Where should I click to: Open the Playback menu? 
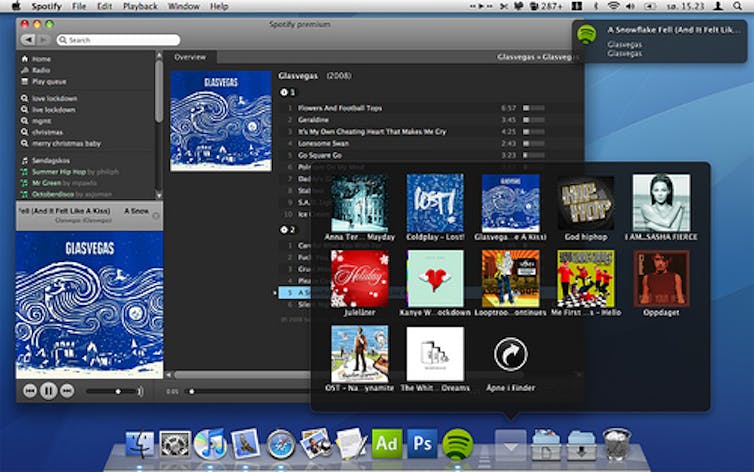click(140, 6)
